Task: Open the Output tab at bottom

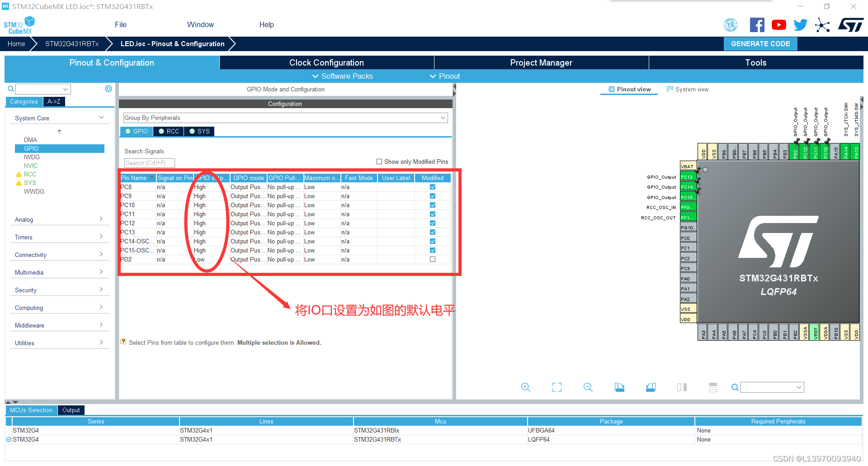Action: [x=71, y=410]
